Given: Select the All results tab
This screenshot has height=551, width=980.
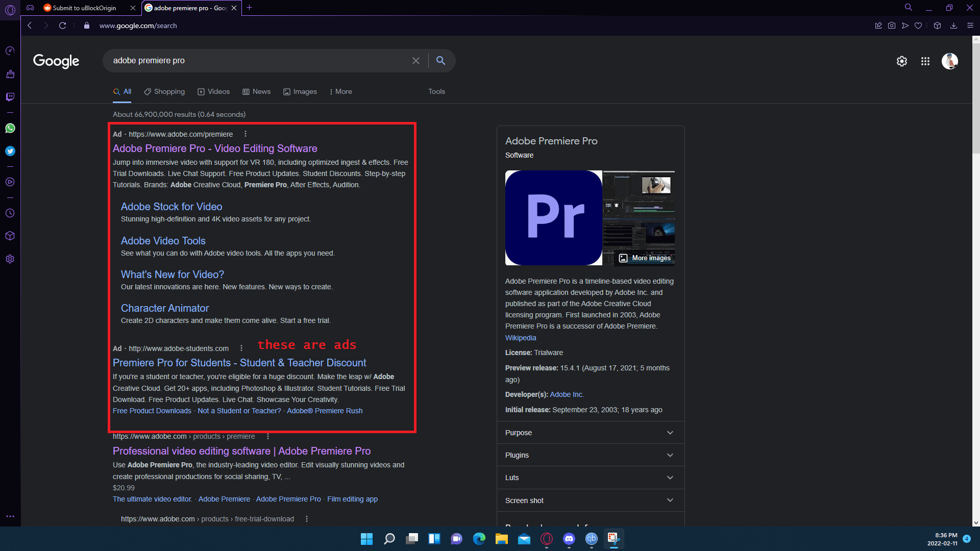Looking at the screenshot, I should pos(122,92).
